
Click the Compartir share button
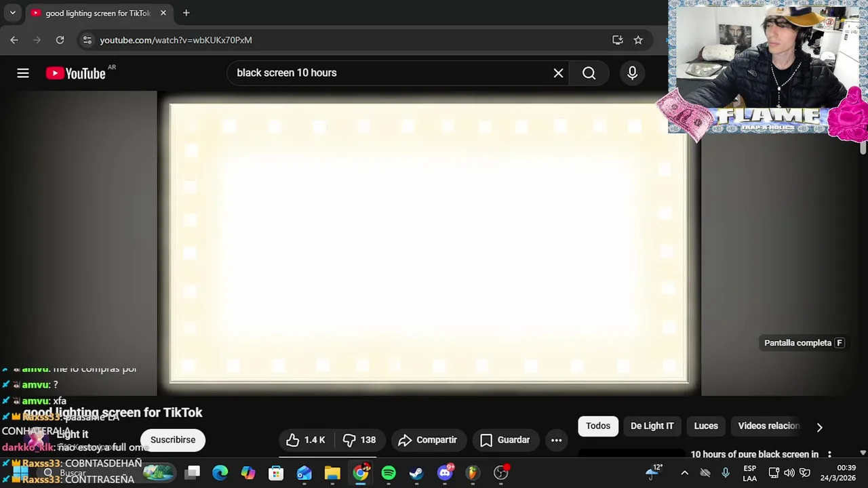pos(428,440)
